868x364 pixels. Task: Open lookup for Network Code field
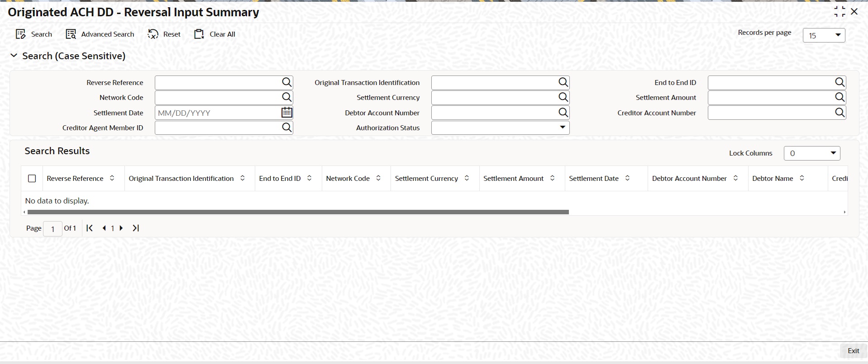coord(287,97)
